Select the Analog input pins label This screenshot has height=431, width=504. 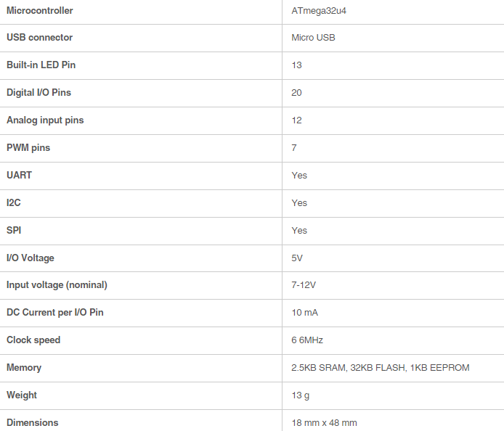pyautogui.click(x=45, y=120)
